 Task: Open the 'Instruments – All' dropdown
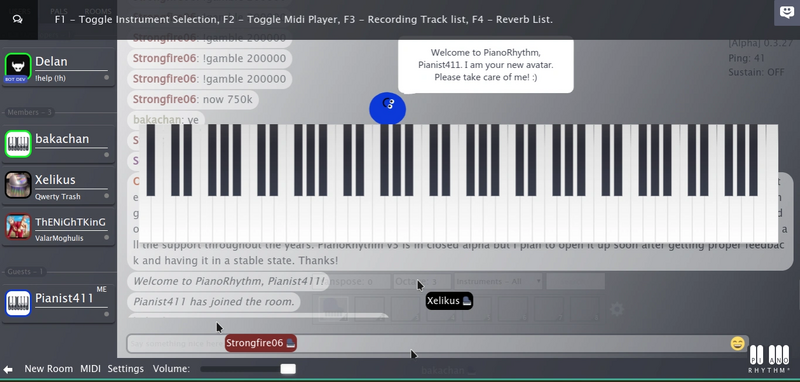498,281
